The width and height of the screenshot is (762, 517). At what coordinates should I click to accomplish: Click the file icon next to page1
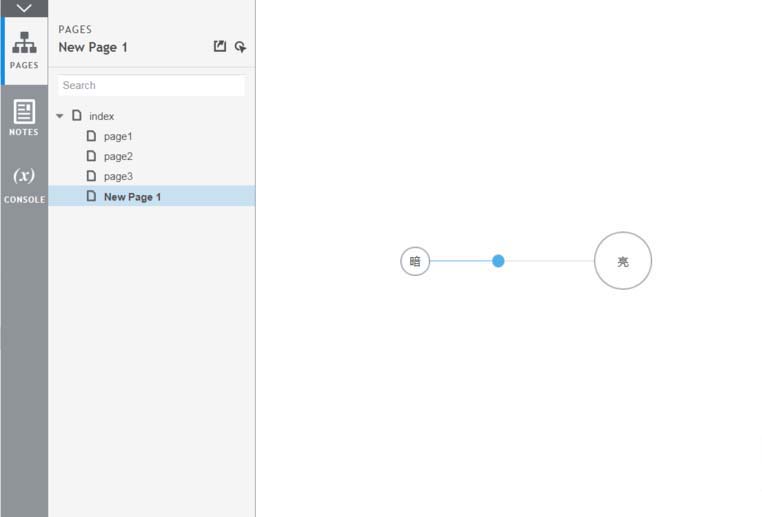pyautogui.click(x=92, y=136)
